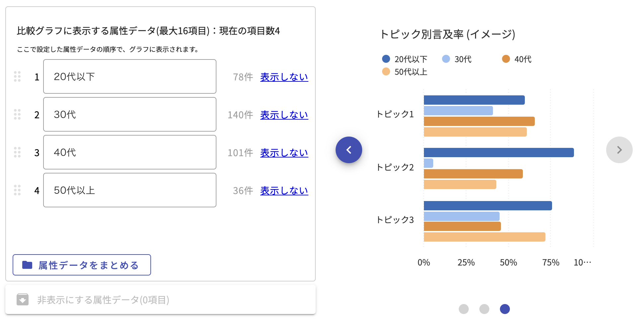Click drag handle icon for 20代以下 row

[17, 76]
